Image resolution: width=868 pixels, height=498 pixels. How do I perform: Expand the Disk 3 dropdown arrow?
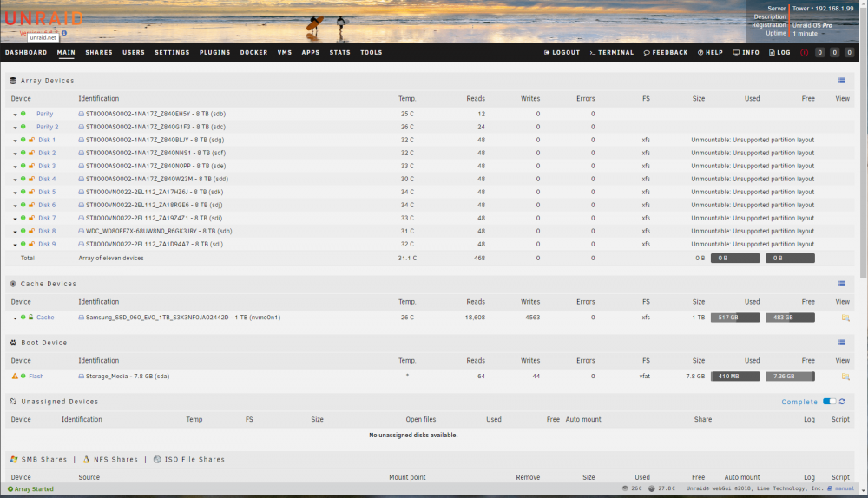(15, 167)
